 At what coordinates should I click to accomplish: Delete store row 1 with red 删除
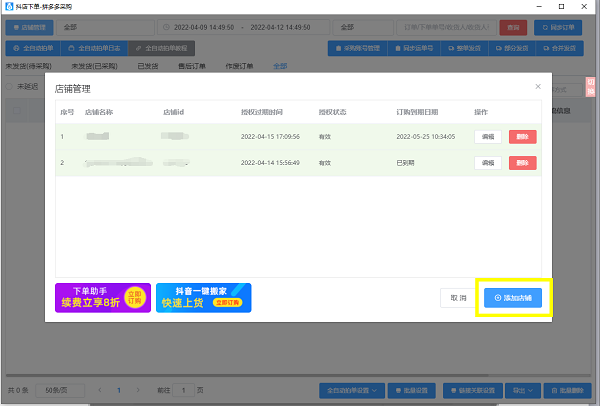[x=523, y=136]
